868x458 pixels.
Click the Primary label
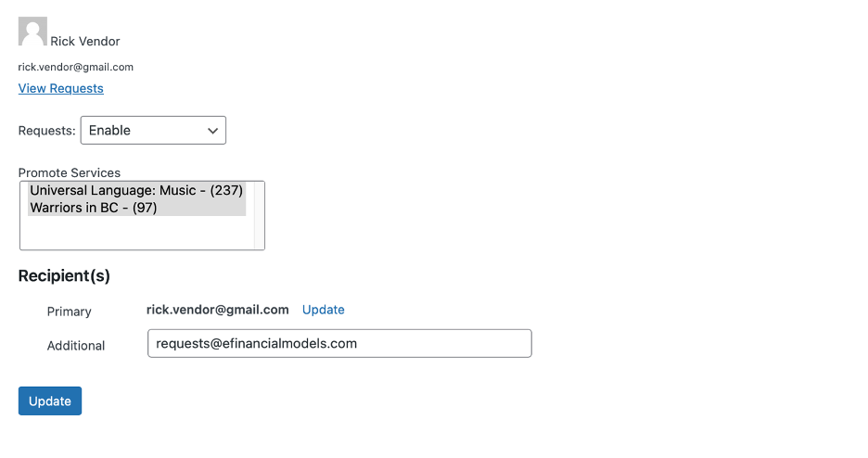click(70, 312)
